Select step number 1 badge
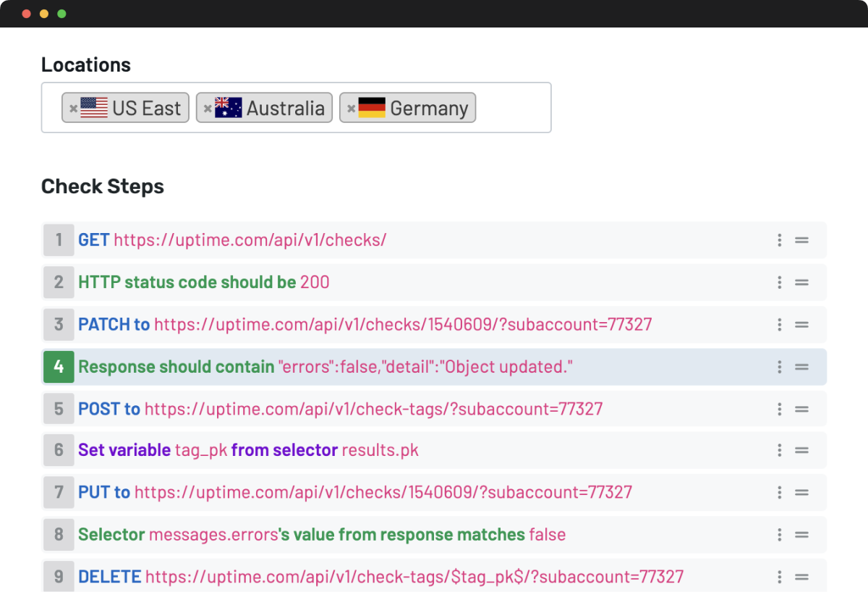The image size is (868, 592). [59, 240]
